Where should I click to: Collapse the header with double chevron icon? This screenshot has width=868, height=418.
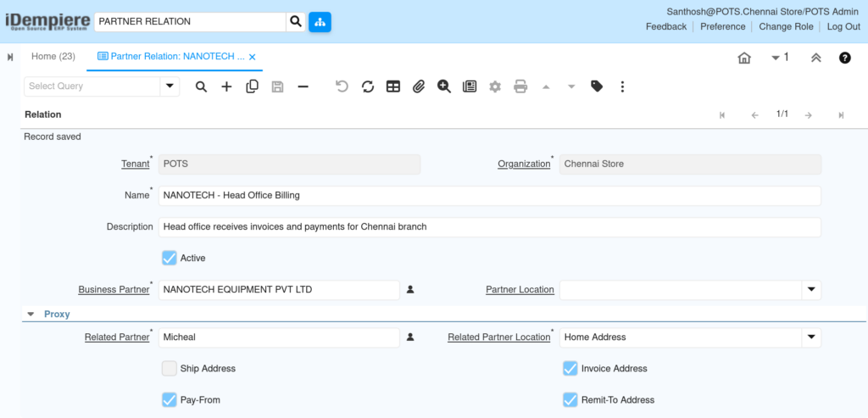tap(815, 58)
